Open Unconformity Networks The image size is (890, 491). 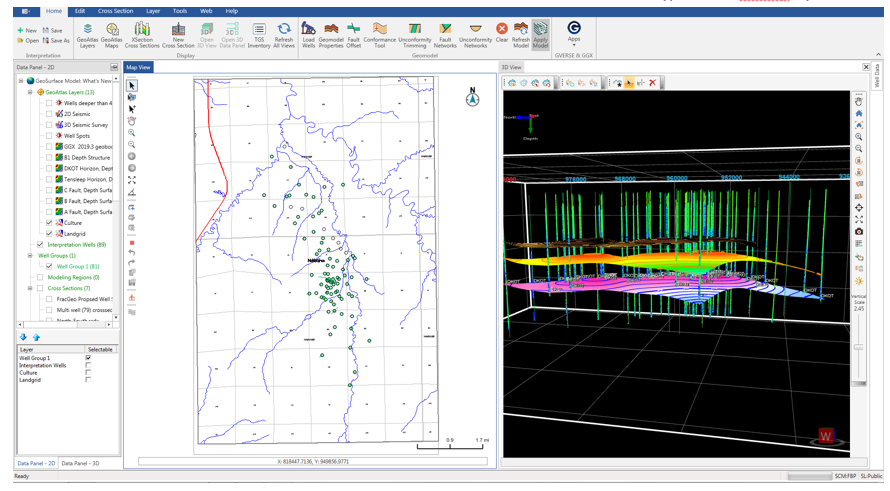coord(475,35)
